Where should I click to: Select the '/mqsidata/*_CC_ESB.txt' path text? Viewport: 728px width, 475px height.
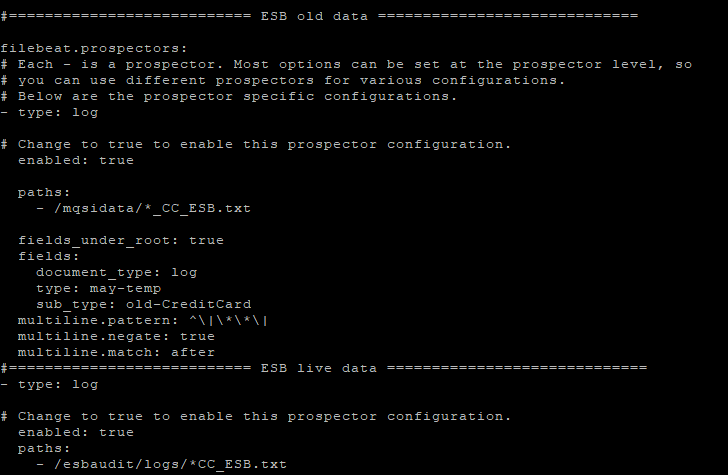click(x=152, y=208)
